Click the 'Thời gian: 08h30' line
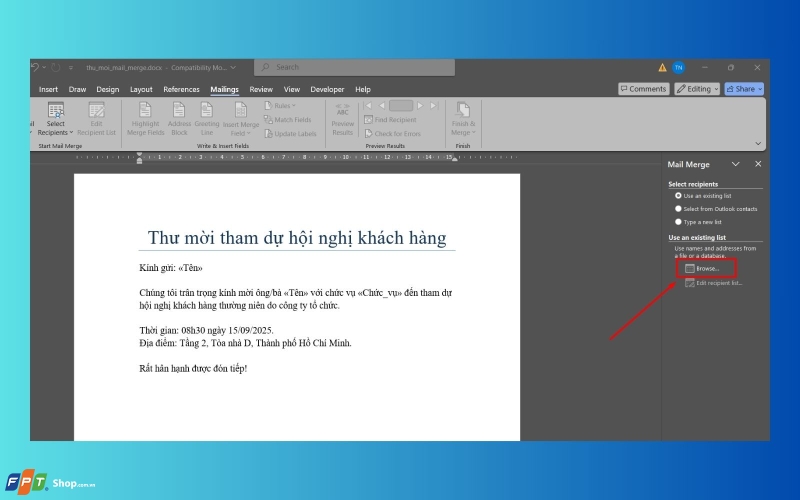The height and width of the screenshot is (500, 800). point(206,330)
